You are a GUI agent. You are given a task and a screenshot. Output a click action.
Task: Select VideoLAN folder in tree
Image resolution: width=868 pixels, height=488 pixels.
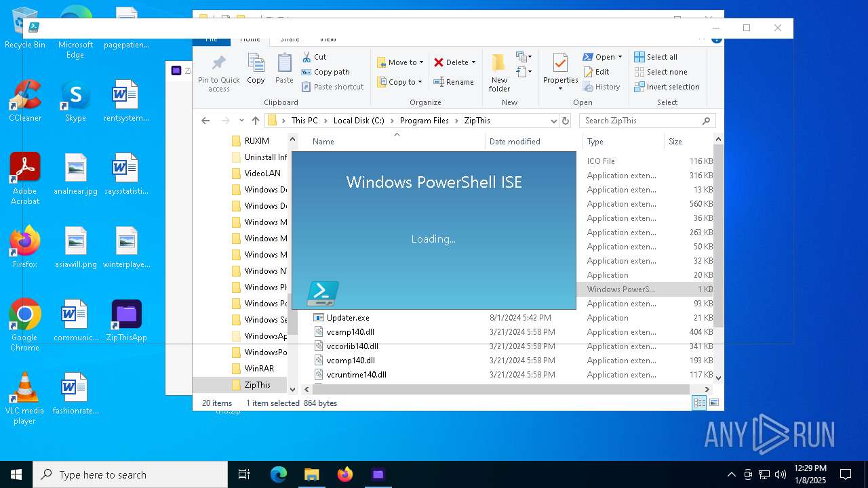(x=262, y=174)
